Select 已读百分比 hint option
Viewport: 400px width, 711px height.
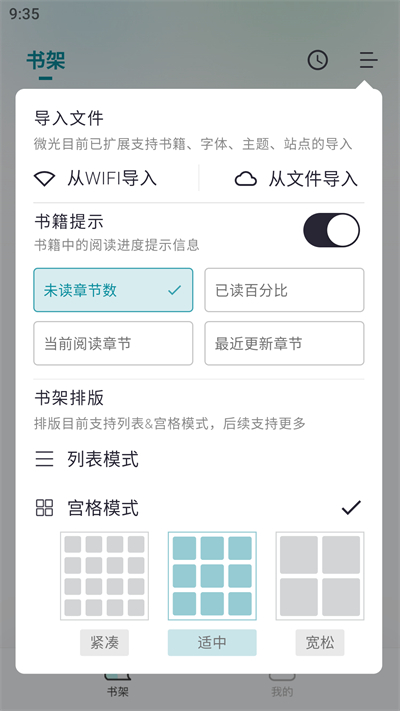pyautogui.click(x=284, y=290)
